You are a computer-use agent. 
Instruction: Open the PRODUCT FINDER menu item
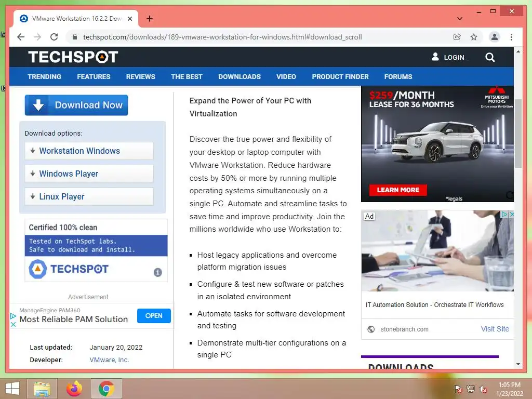click(340, 77)
